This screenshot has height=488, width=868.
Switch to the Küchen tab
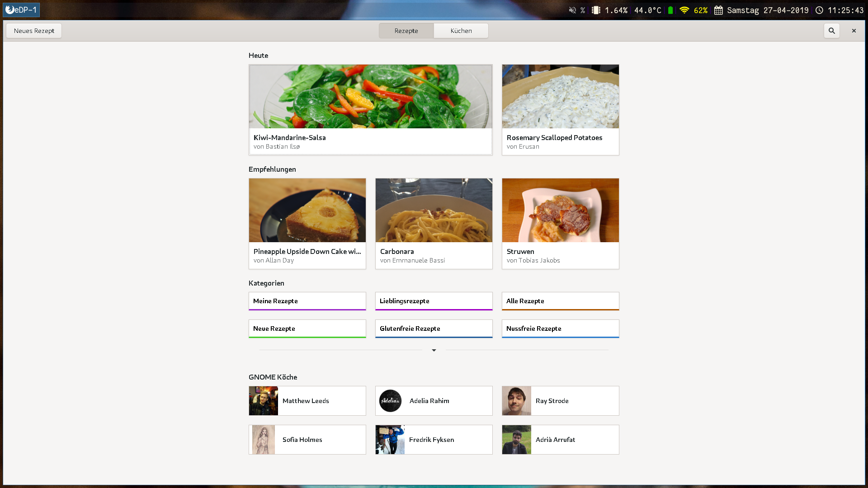tap(461, 31)
